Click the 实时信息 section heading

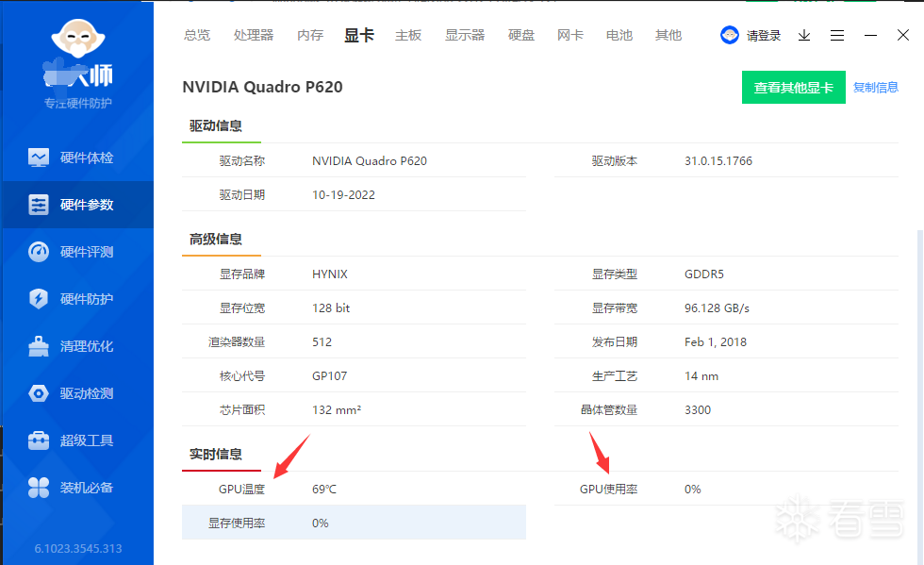(216, 454)
